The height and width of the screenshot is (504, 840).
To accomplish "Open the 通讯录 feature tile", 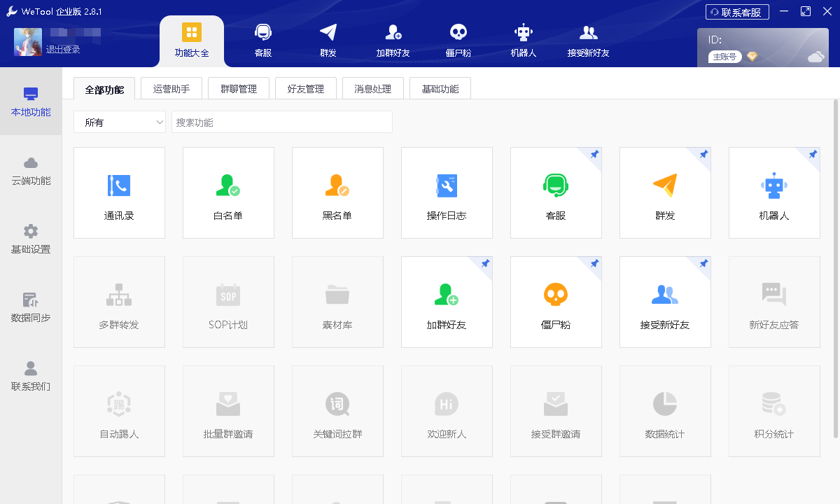I will [x=119, y=192].
